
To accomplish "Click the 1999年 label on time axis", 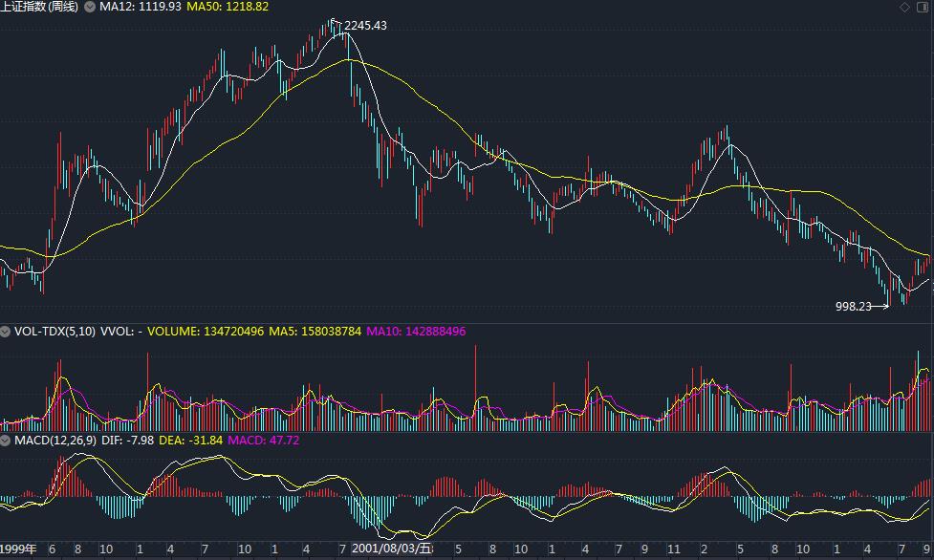I will pos(18,549).
